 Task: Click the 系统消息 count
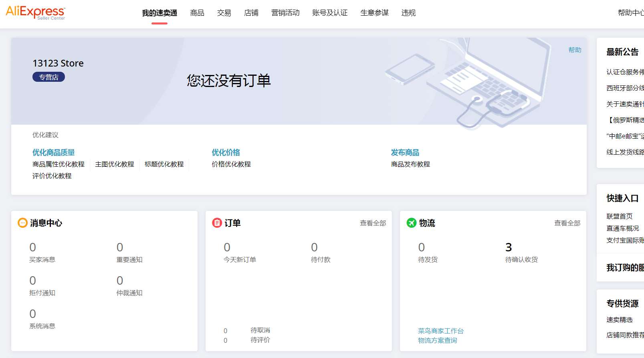coord(33,314)
